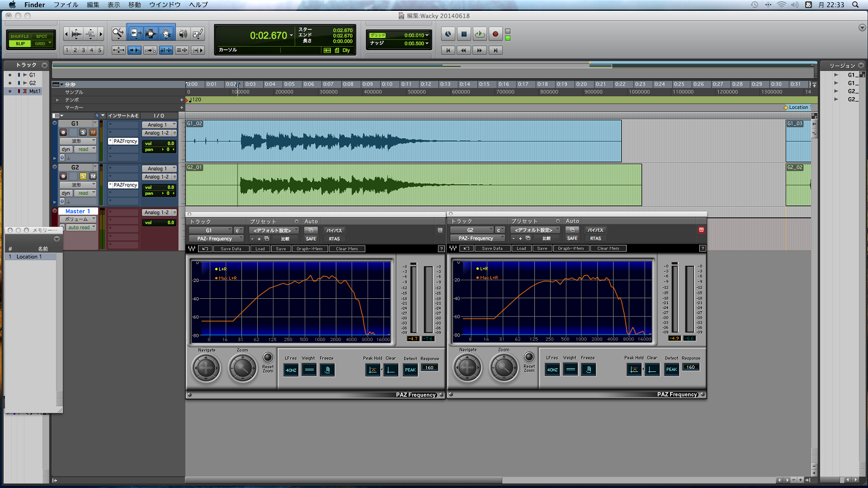Click horizontal zoom out arrow in toolbar

pos(66,34)
